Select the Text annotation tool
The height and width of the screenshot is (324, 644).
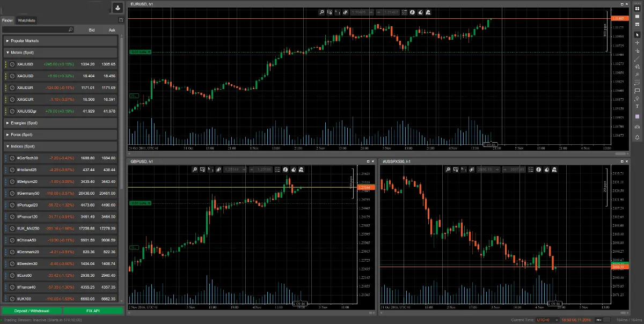[637, 106]
